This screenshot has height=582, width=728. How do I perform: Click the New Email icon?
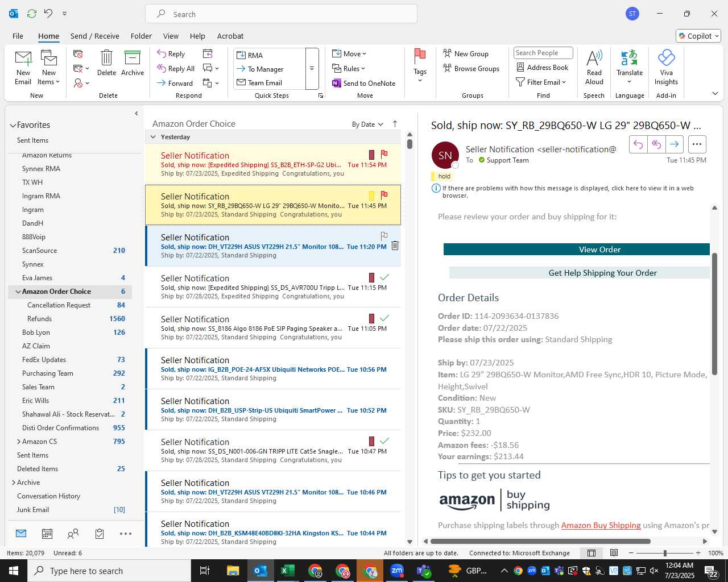click(23, 58)
